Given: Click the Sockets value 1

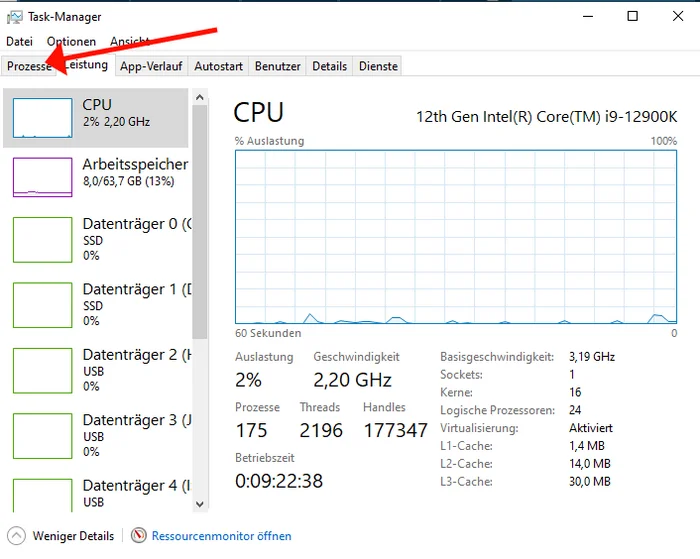Looking at the screenshot, I should click(571, 375).
